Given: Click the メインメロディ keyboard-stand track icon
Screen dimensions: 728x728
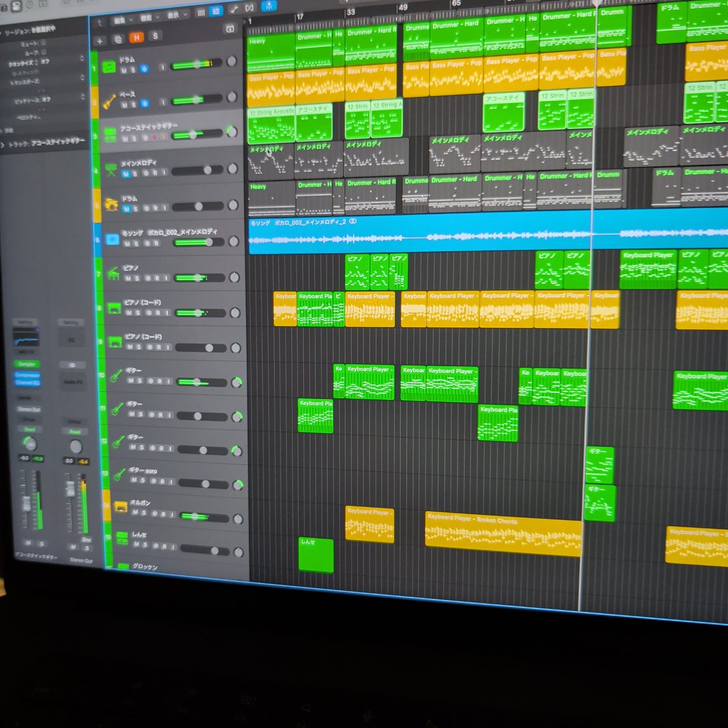Looking at the screenshot, I should coord(110,169).
